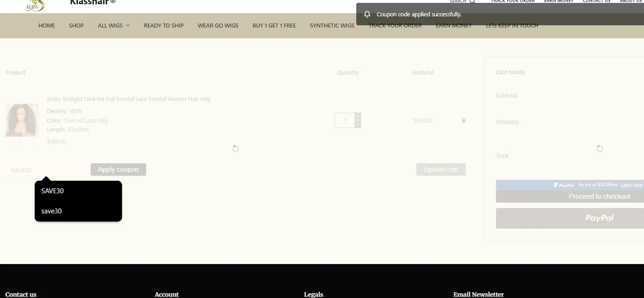Go to READY TO SHIP page
Image resolution: width=644 pixels, height=298 pixels.
pyautogui.click(x=164, y=25)
